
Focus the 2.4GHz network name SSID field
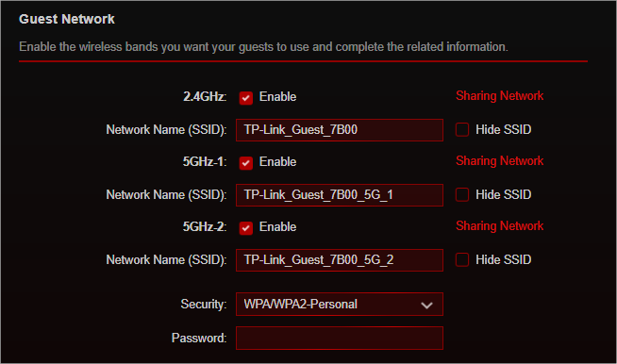coord(340,130)
